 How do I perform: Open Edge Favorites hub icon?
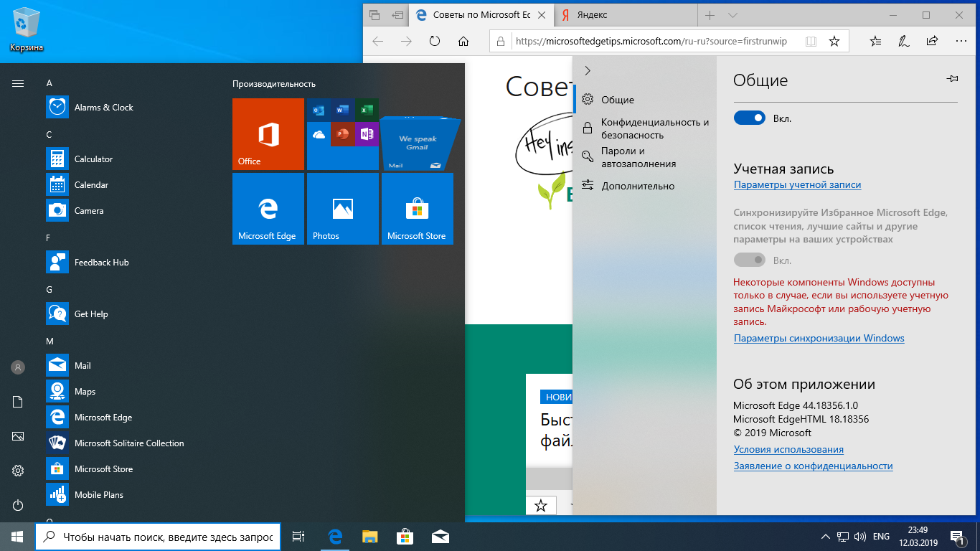pos(875,41)
